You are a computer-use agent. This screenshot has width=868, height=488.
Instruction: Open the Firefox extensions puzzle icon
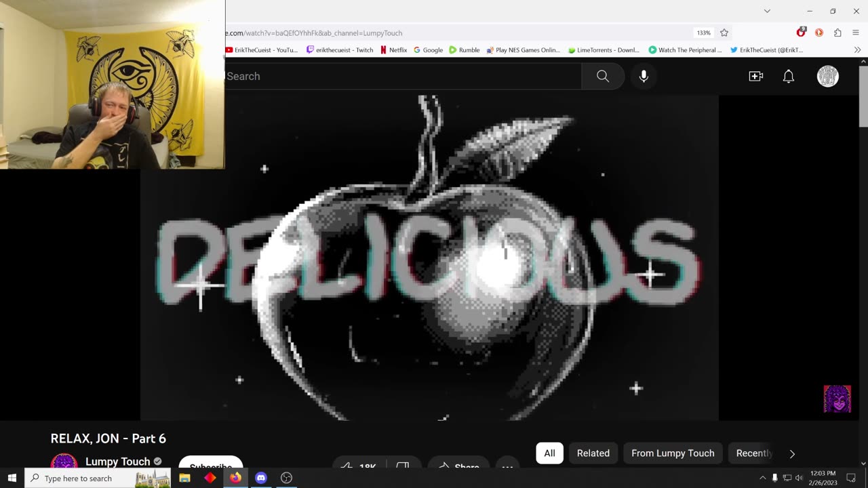[x=837, y=33]
